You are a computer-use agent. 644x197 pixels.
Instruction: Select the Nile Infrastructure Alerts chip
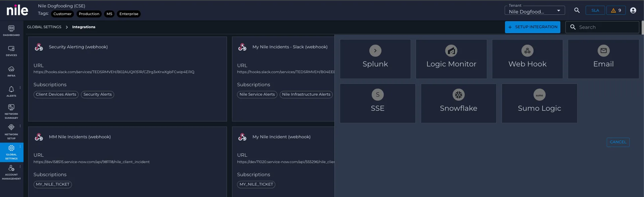click(306, 95)
